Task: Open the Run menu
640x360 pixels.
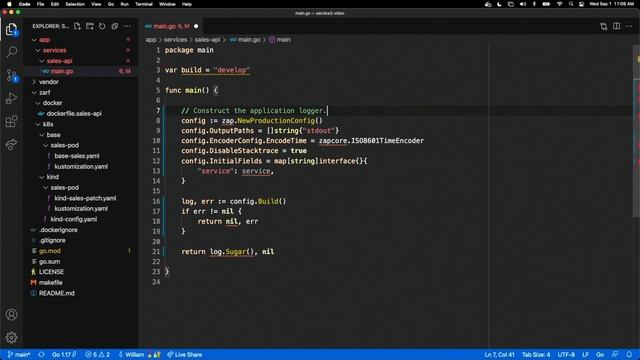Action: 124,4
